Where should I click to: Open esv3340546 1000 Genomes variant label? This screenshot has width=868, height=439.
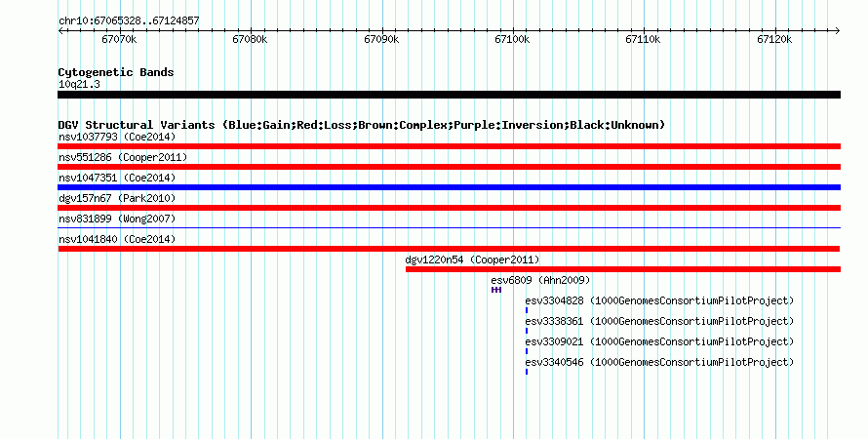click(x=659, y=362)
